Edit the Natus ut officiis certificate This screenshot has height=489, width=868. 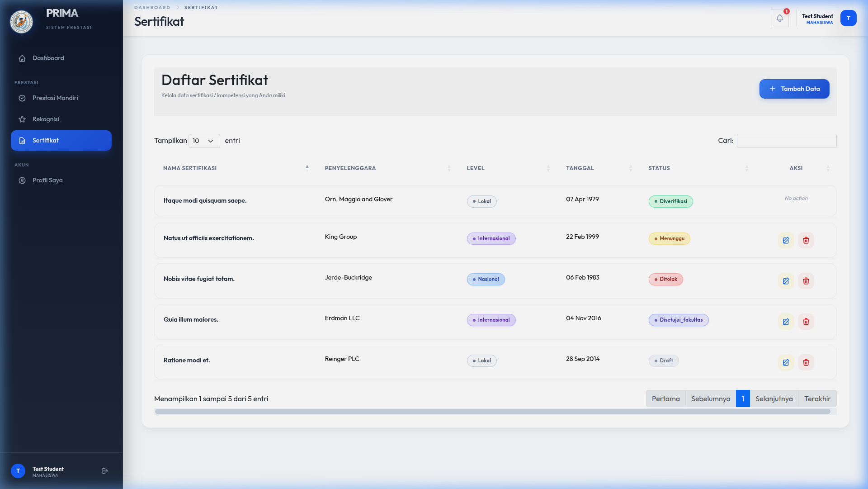[x=786, y=240]
